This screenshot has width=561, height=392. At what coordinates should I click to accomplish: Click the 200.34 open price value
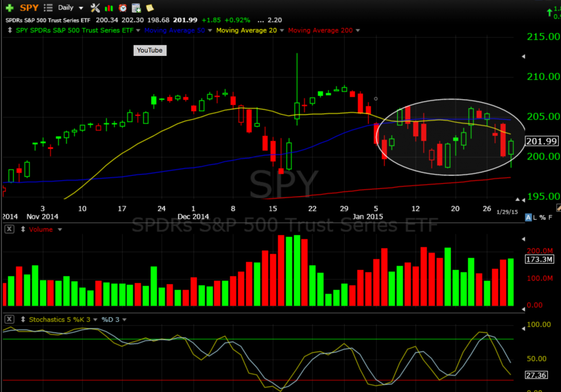107,20
